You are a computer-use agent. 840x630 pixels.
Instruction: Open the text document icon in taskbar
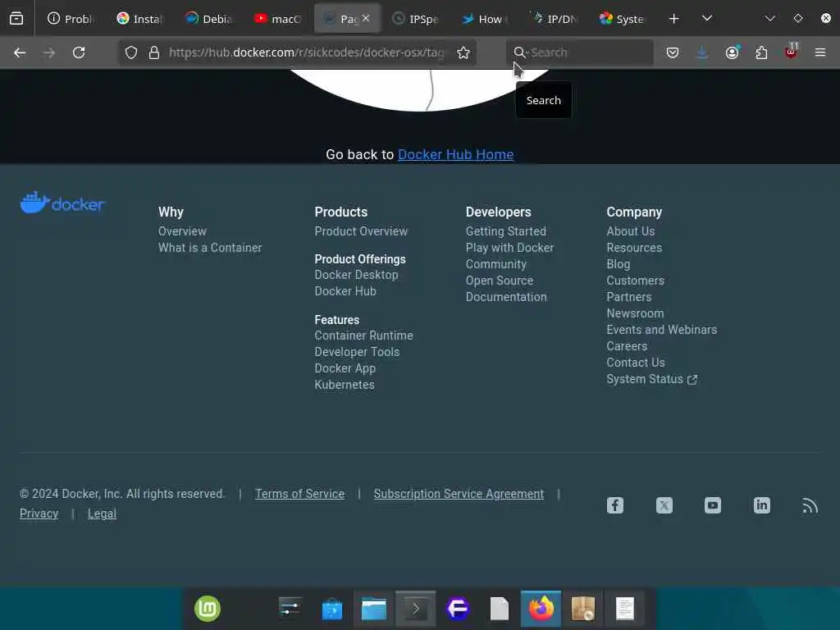point(624,609)
